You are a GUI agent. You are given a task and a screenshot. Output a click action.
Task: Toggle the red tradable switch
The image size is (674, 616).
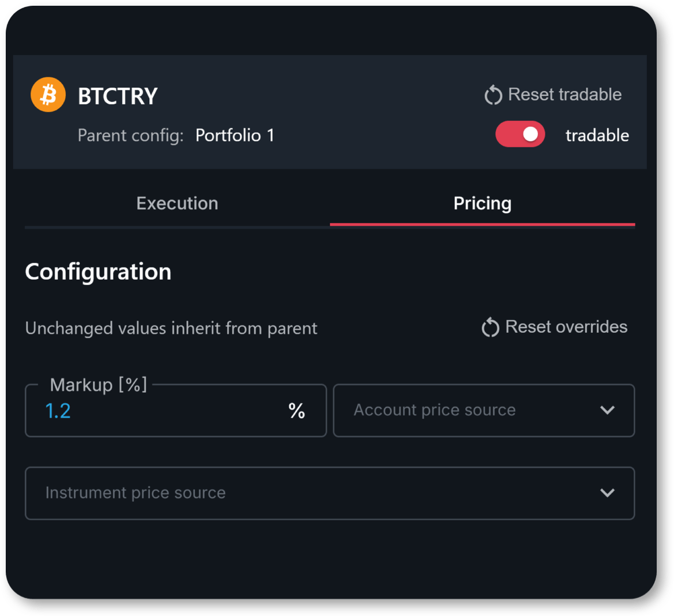[520, 134]
